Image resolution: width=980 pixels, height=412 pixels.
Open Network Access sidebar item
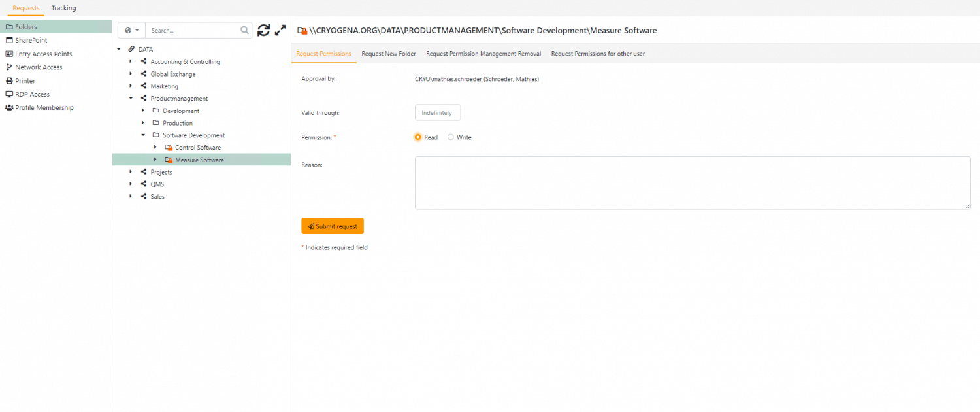coord(39,67)
